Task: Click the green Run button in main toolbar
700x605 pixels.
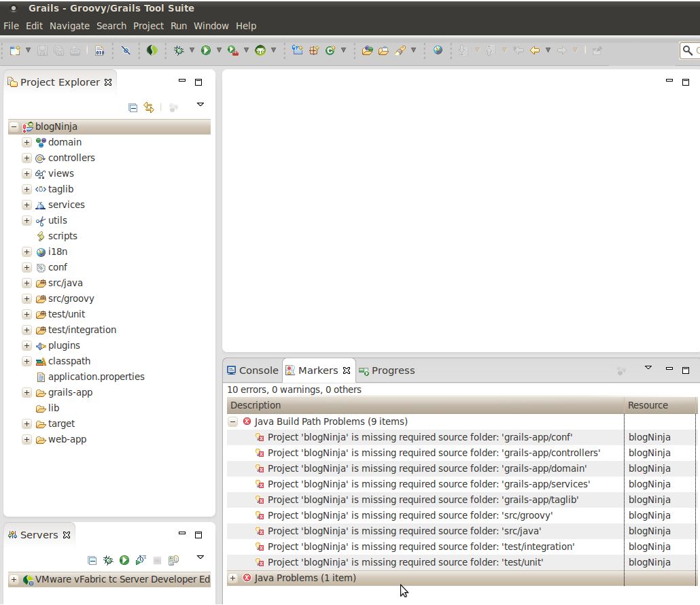Action: point(206,50)
